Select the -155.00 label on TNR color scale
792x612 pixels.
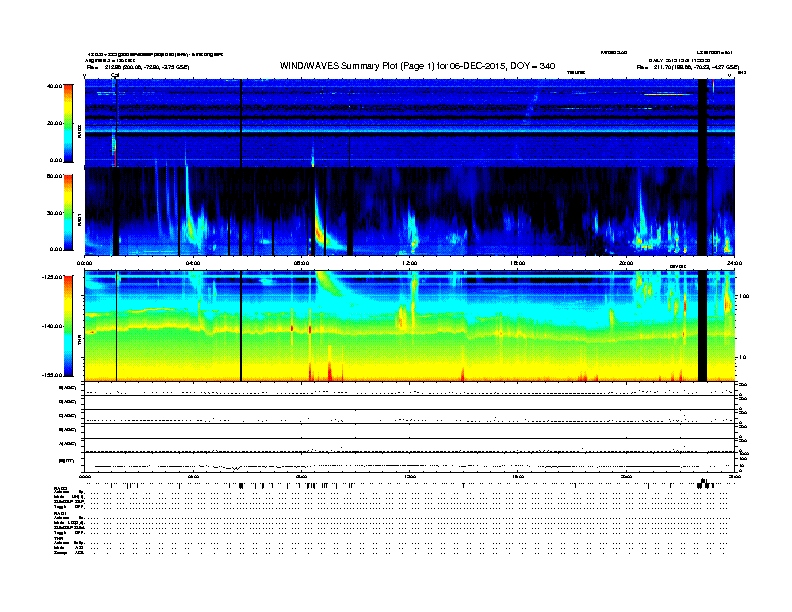pyautogui.click(x=53, y=375)
